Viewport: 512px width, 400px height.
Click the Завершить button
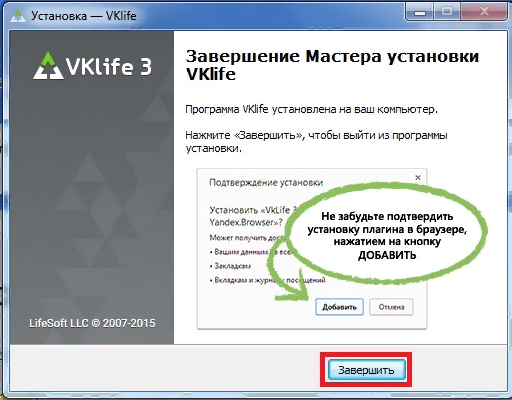(x=366, y=370)
